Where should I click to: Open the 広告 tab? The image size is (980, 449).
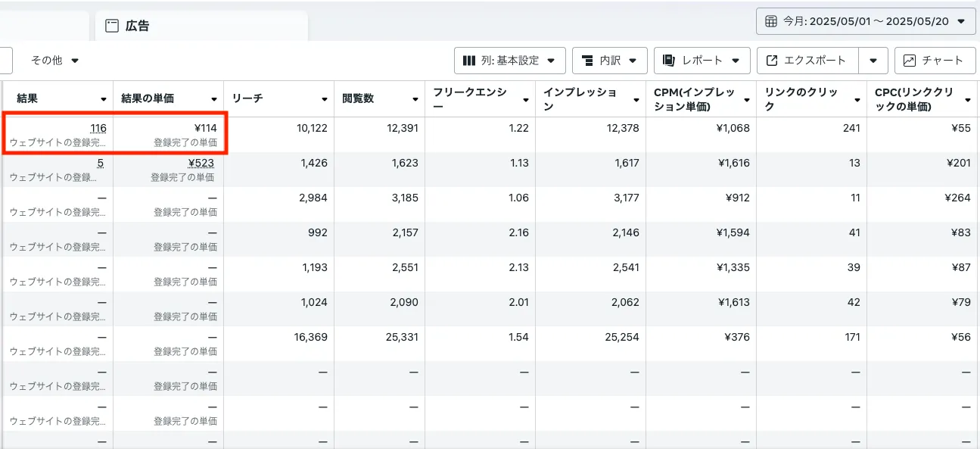136,26
